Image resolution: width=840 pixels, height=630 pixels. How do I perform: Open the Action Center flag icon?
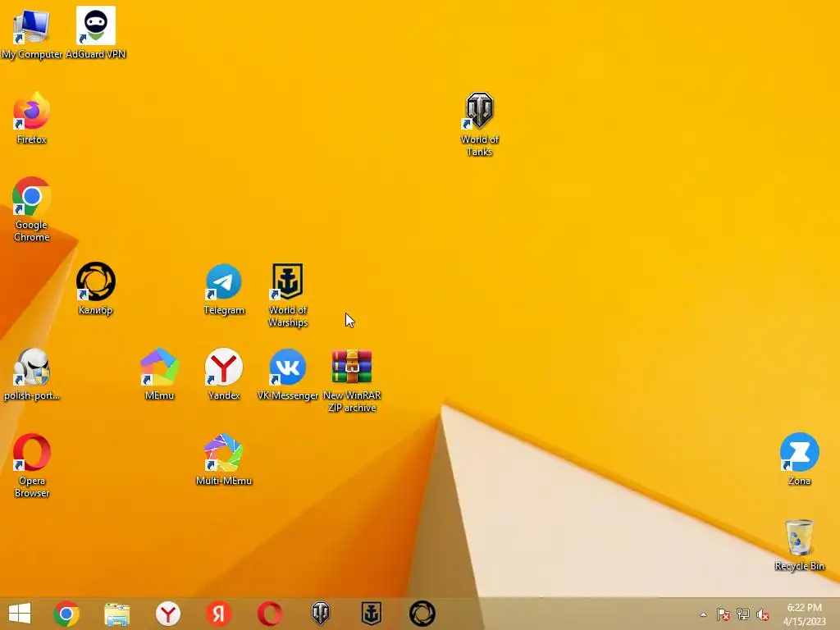[724, 614]
